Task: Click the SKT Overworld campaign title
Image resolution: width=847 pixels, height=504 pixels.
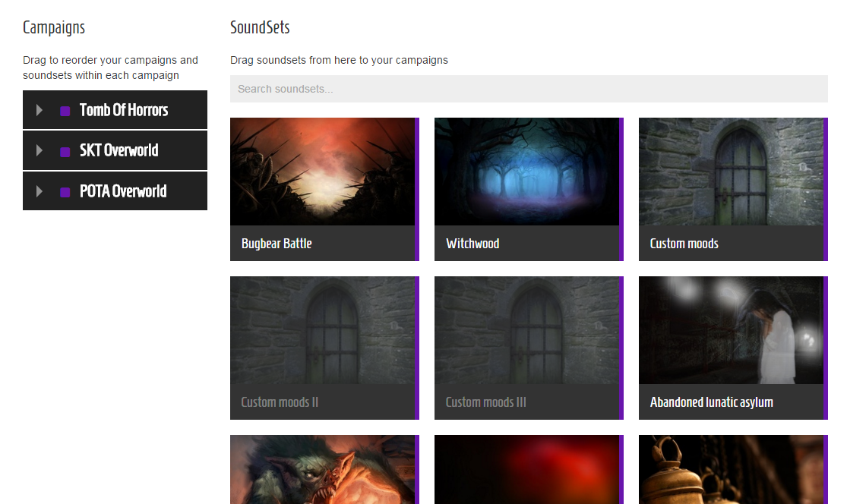Action: [119, 150]
